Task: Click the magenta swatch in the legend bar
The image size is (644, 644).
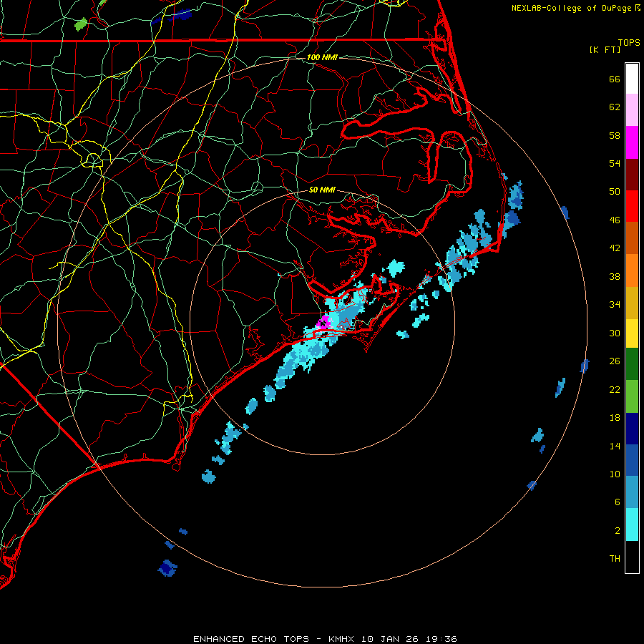Action: click(x=632, y=142)
